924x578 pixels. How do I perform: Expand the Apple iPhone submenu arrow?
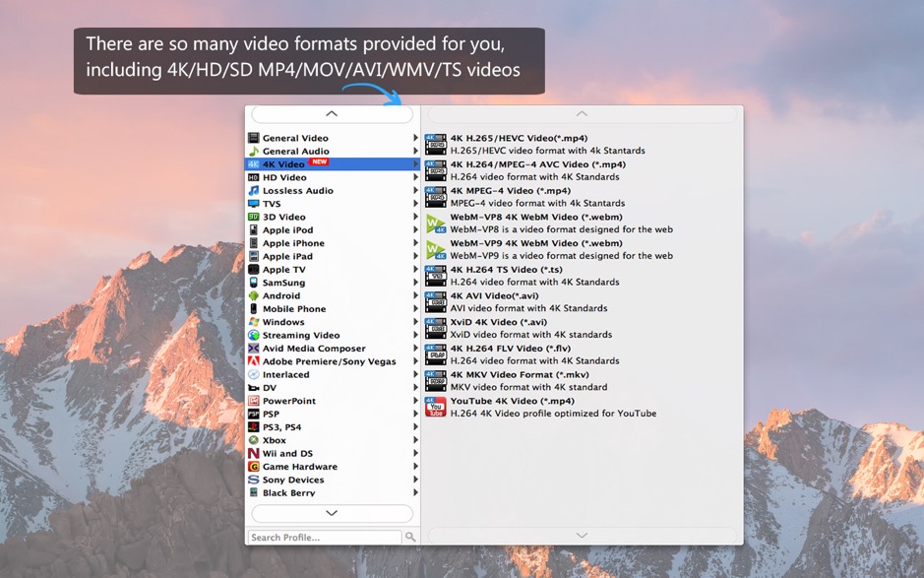(415, 243)
